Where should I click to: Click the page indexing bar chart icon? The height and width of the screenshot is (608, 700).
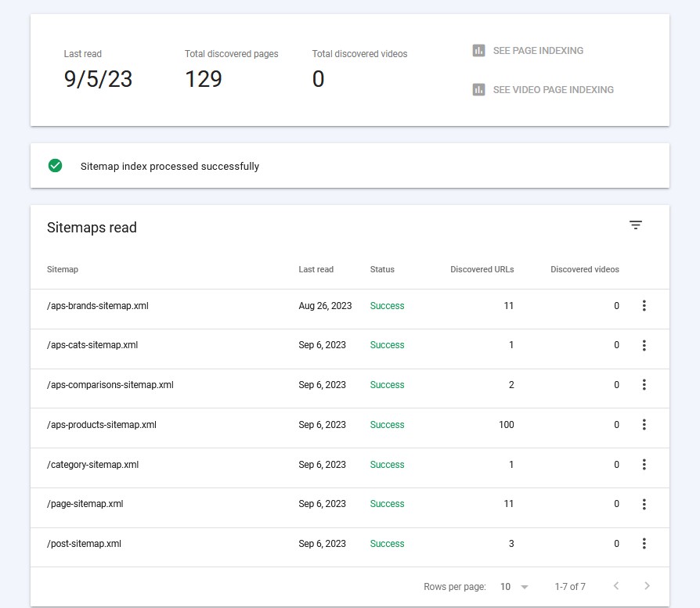coord(478,51)
